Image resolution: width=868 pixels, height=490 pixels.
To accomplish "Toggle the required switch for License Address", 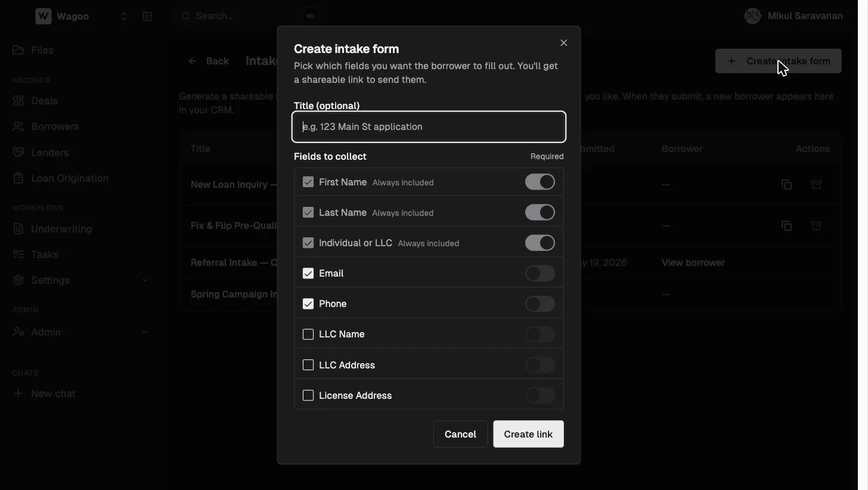I will coord(540,395).
